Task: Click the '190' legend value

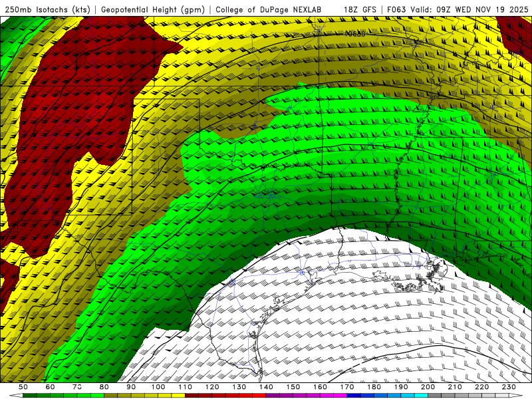Action: click(x=401, y=387)
